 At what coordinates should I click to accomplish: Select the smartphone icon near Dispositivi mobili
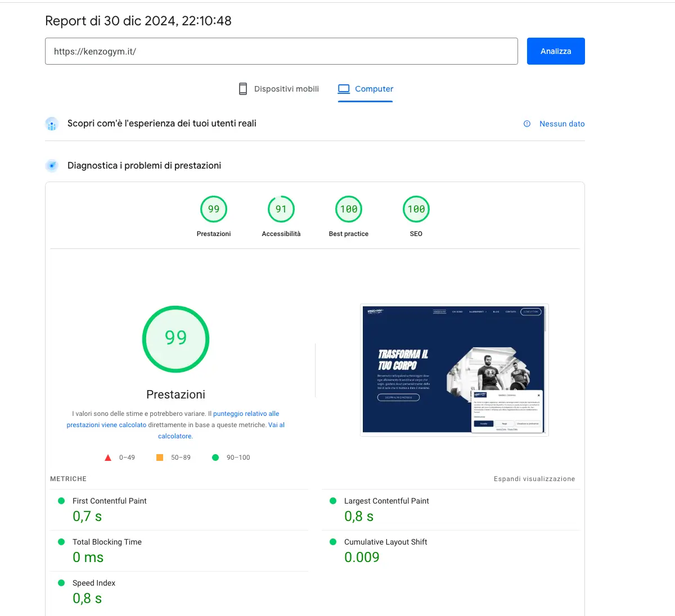tap(242, 88)
